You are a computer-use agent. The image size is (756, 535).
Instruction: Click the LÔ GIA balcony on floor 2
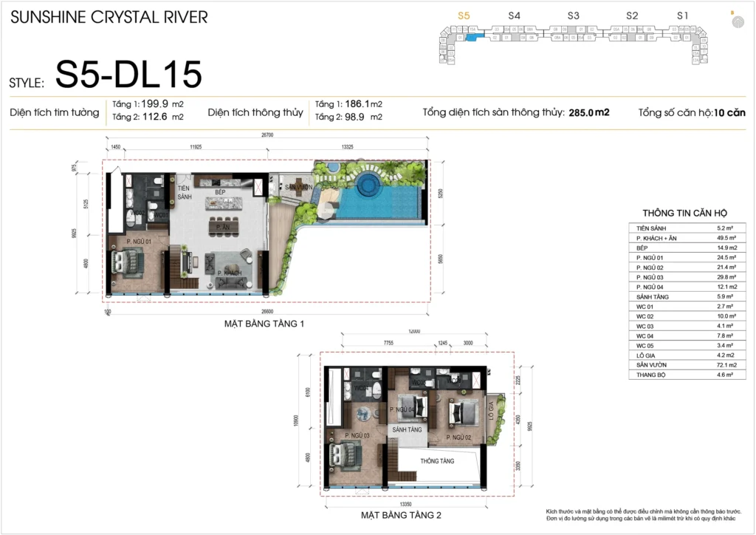tap(492, 416)
